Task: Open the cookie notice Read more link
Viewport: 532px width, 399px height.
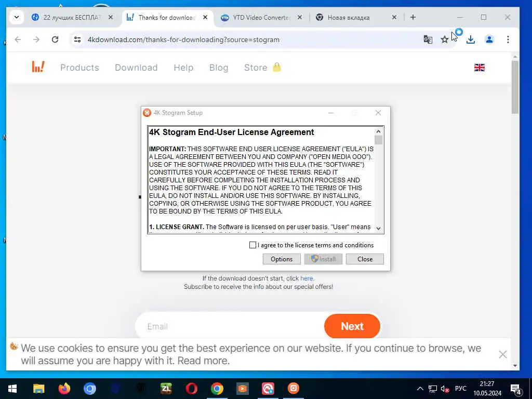Action: 203,361
